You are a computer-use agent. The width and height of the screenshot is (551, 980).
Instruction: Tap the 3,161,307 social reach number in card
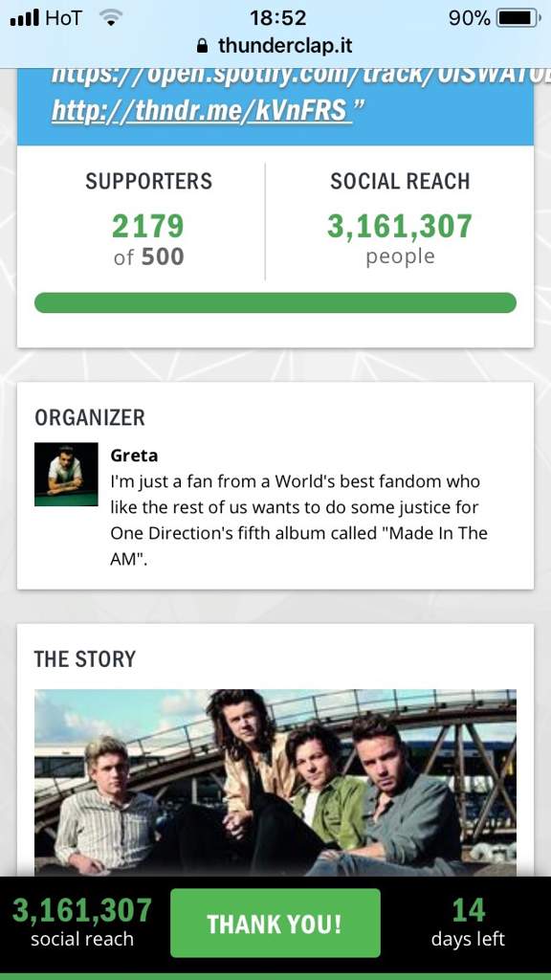400,226
